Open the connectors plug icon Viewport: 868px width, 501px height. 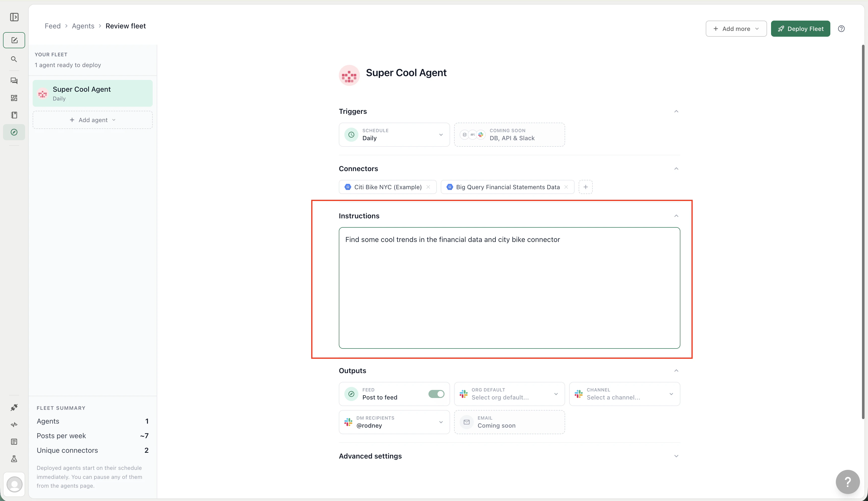14,407
